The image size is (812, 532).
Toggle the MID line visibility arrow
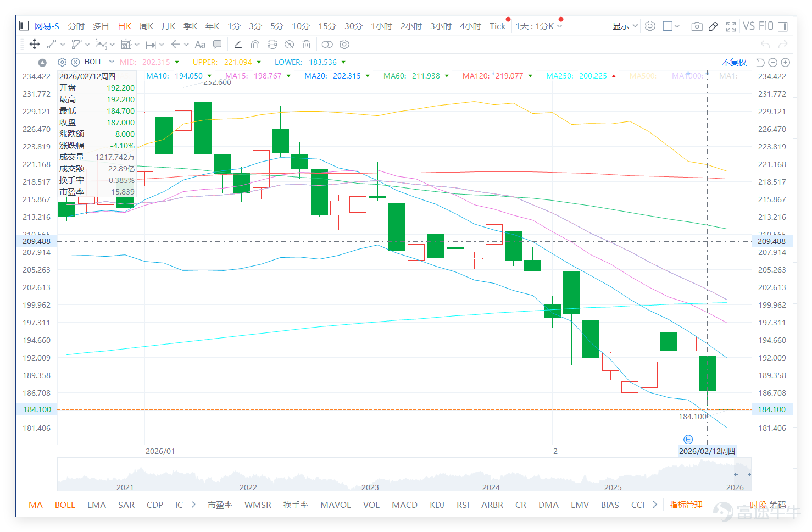[x=177, y=62]
